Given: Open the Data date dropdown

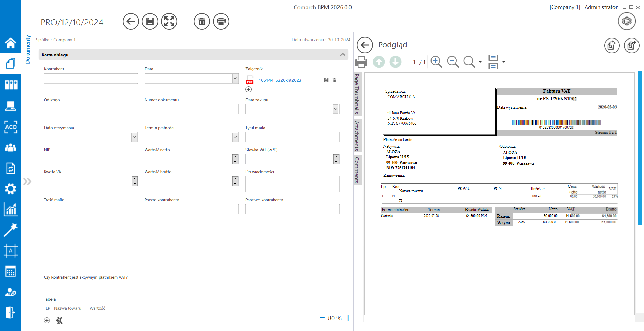Looking at the screenshot, I should pos(235,78).
